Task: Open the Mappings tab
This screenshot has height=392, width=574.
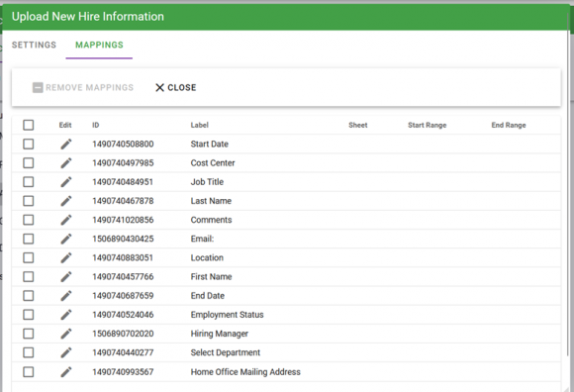Action: tap(99, 45)
